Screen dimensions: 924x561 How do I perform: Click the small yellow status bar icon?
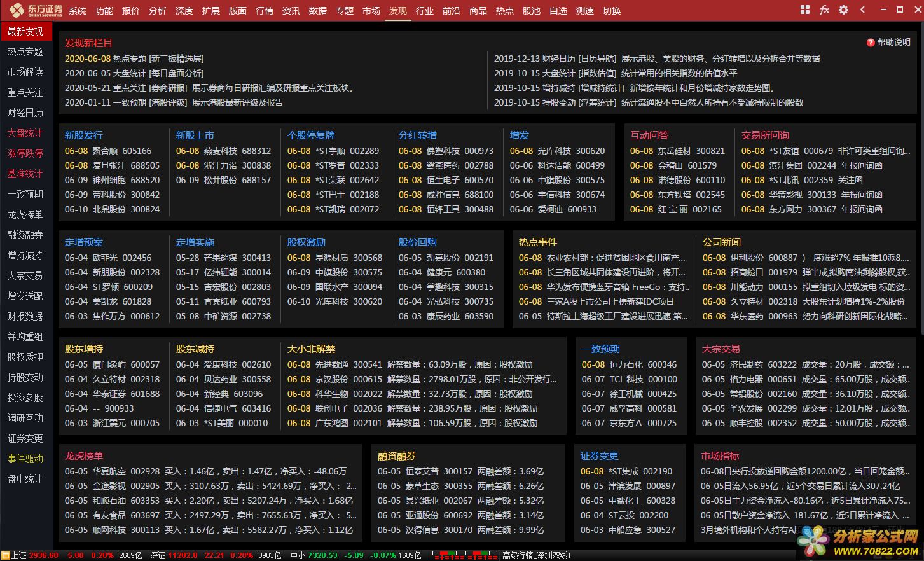click(6, 555)
